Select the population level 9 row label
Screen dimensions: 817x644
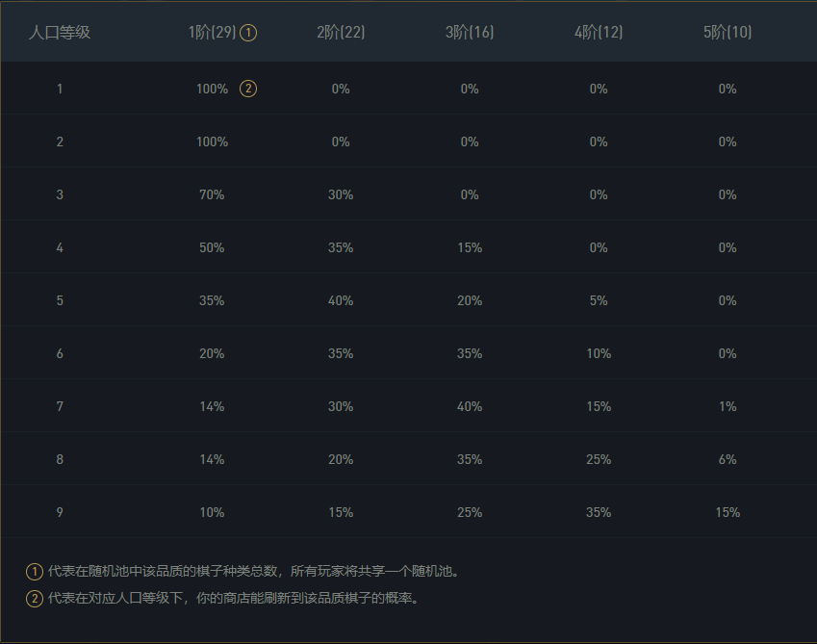coord(60,512)
